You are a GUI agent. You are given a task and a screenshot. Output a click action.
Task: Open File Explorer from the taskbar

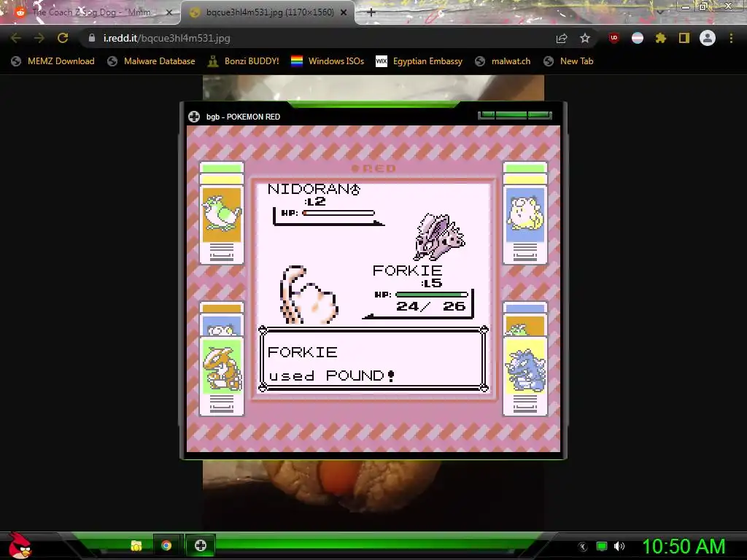point(136,545)
